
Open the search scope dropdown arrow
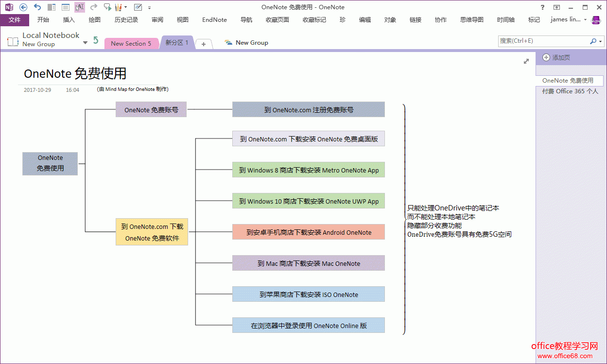pyautogui.click(x=601, y=42)
